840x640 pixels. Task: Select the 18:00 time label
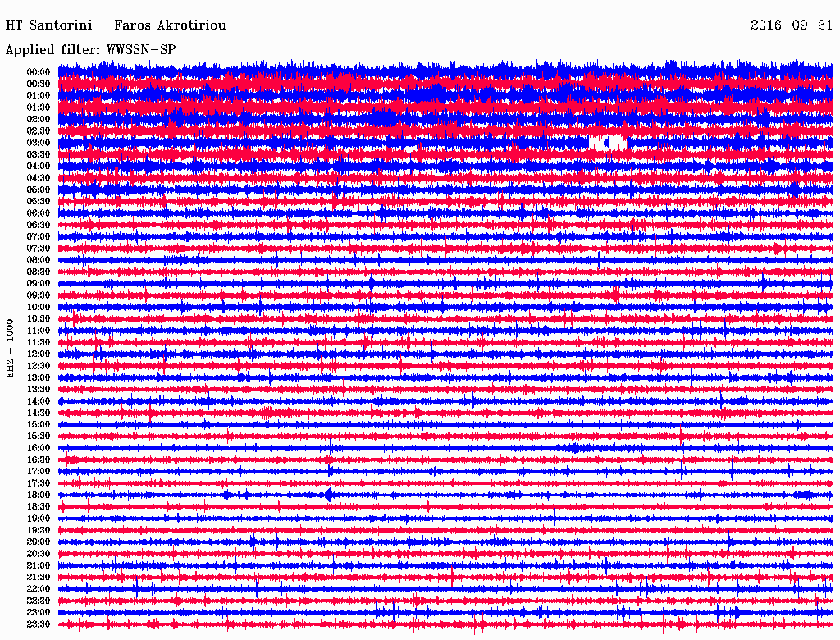coord(38,495)
